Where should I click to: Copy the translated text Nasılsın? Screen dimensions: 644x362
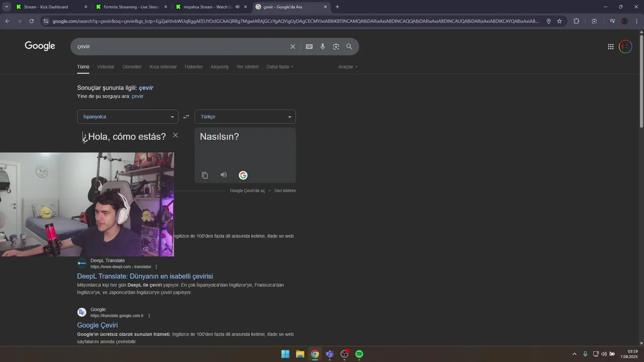coord(205,175)
